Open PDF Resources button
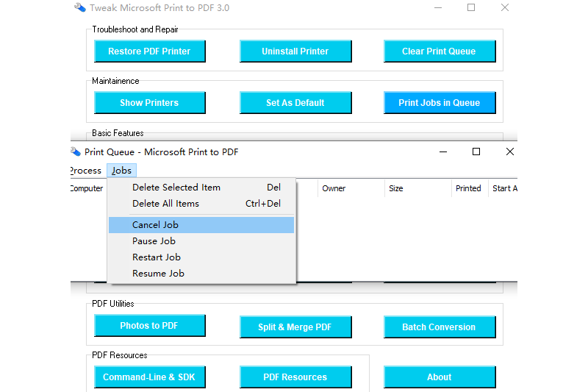Viewport: 588px width, 392px height. click(295, 377)
